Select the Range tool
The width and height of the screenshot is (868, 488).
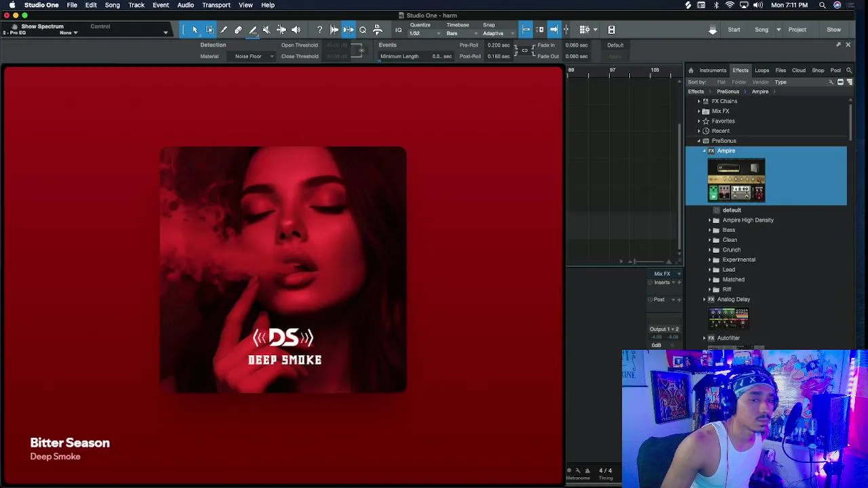[x=210, y=30]
